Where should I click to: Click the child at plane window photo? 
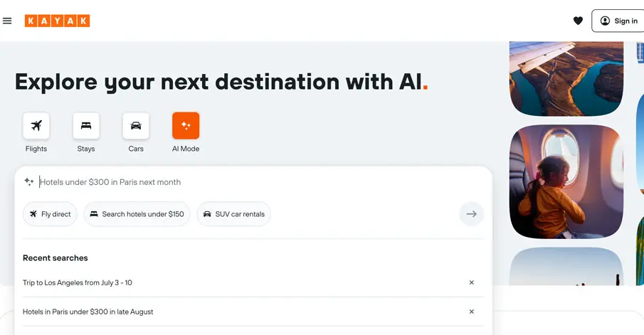pos(566,181)
